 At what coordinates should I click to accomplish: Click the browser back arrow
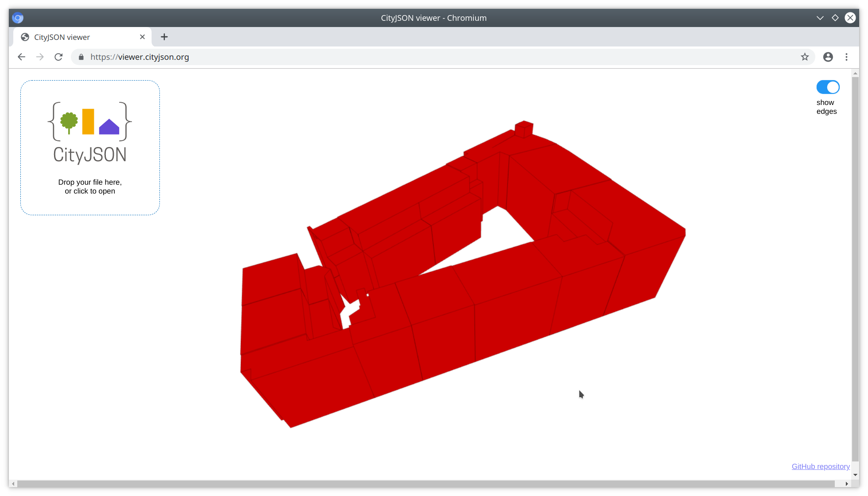pos(21,57)
